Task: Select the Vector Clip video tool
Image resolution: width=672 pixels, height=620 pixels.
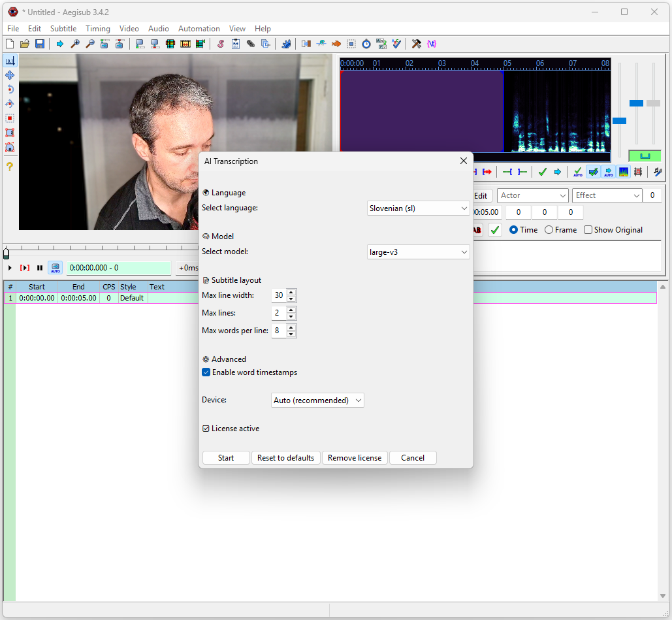Action: pyautogui.click(x=10, y=147)
